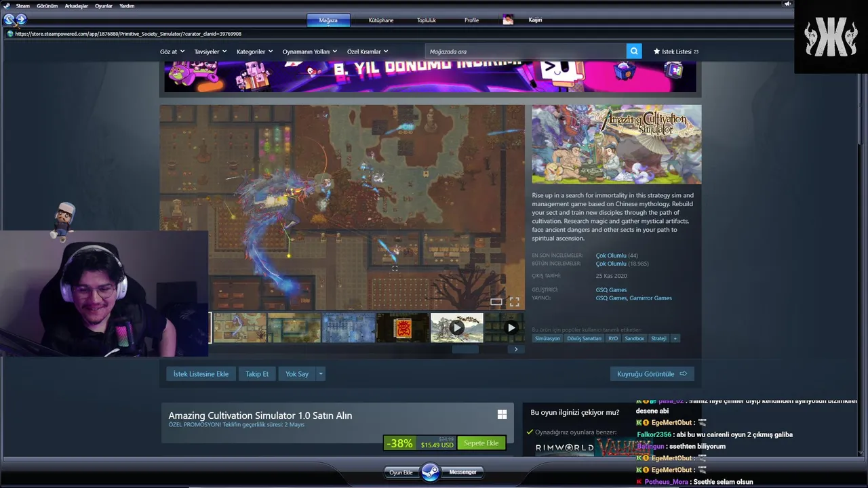
Task: Click the Yok Say button
Action: pyautogui.click(x=297, y=374)
